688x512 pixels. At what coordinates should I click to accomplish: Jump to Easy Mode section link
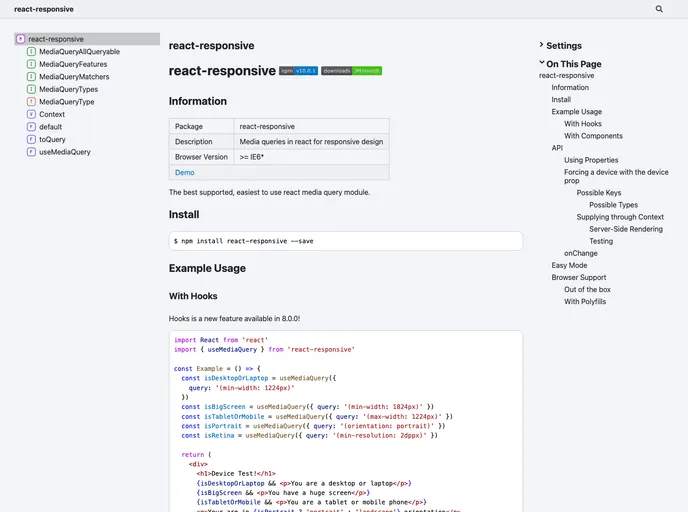pyautogui.click(x=569, y=265)
